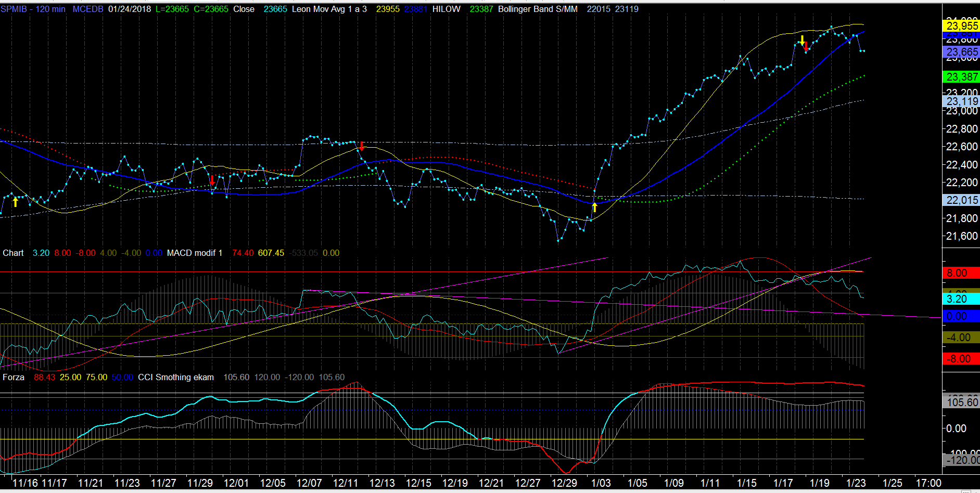Click the 25.00 Forza level value

(70, 377)
